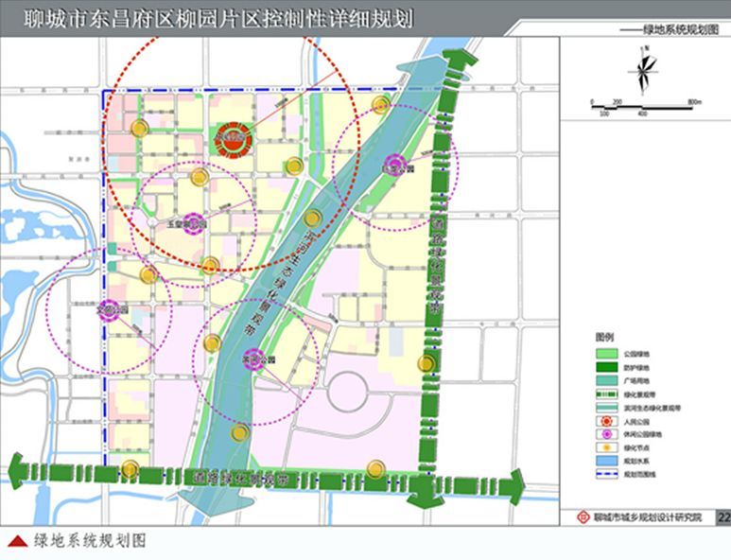
Task: Click the purple 玉皇皋公园 leisure park marker
Action: pyautogui.click(x=194, y=224)
